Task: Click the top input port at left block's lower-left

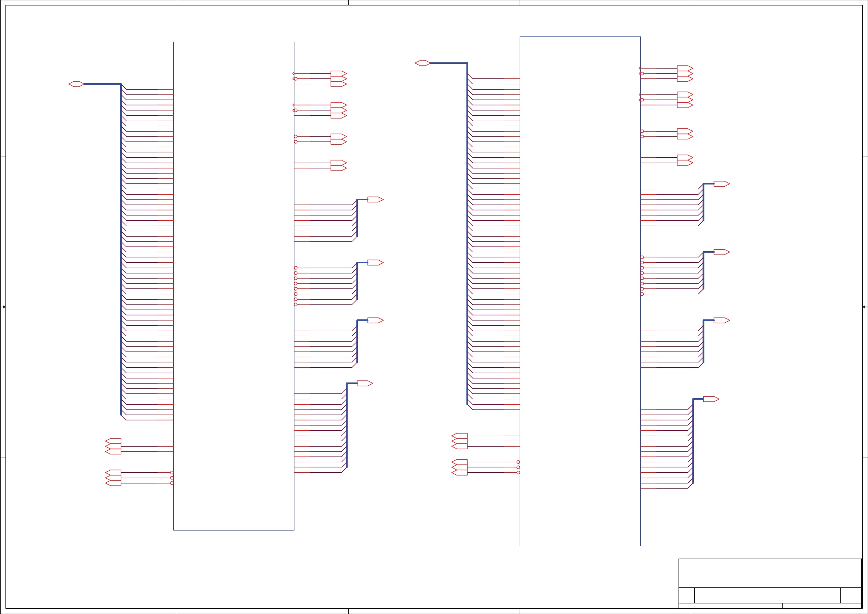Action: pyautogui.click(x=113, y=441)
